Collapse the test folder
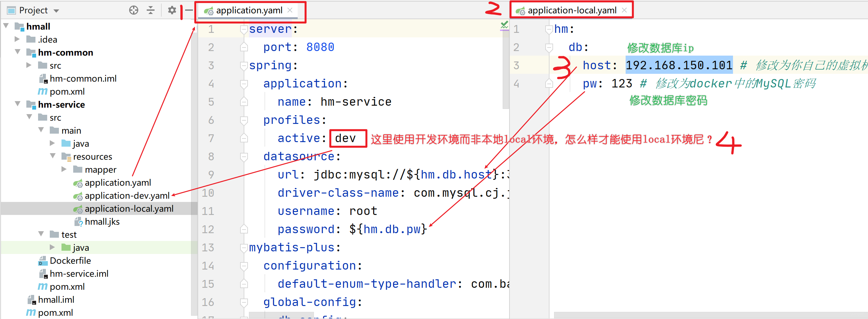868x319 pixels. click(41, 234)
